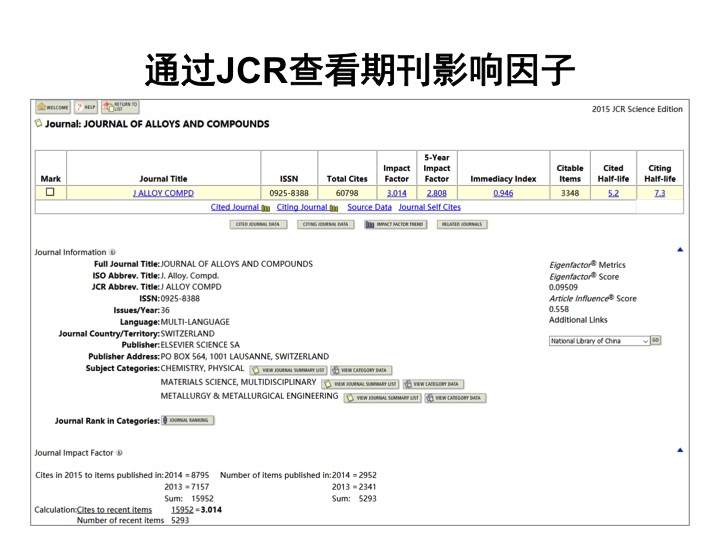Image resolution: width=720 pixels, height=540 pixels.
Task: Click the Related Journals button
Action: tap(462, 225)
